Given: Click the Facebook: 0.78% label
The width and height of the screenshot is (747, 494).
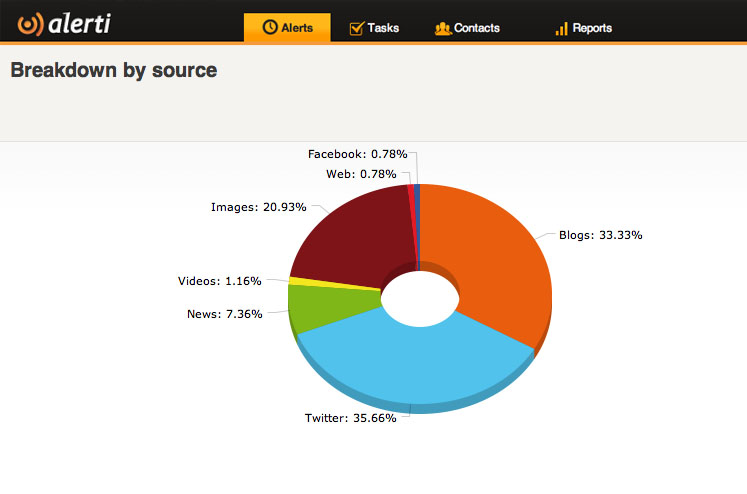Looking at the screenshot, I should point(357,154).
